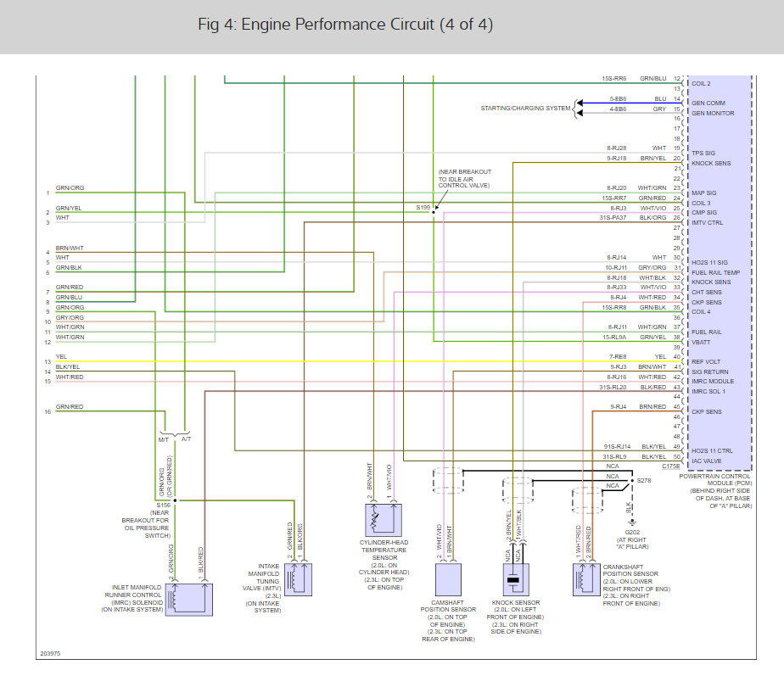Image resolution: width=784 pixels, height=676 pixels.
Task: Click the COIL 2 pin label
Action: click(x=701, y=83)
